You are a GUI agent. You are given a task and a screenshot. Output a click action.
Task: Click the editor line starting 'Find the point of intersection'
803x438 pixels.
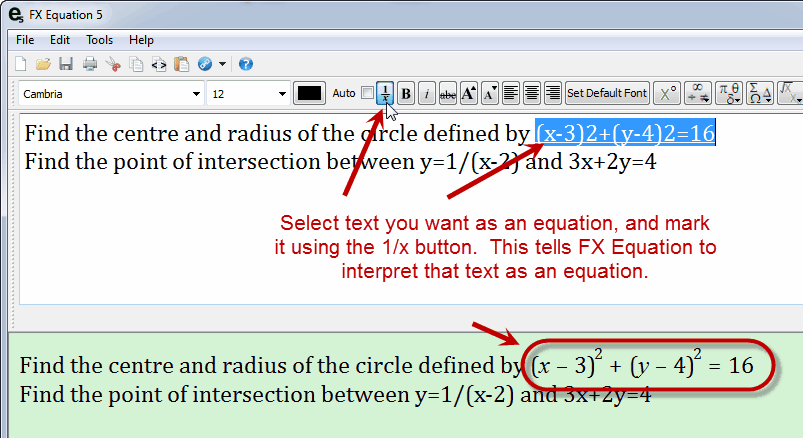[x=341, y=162]
